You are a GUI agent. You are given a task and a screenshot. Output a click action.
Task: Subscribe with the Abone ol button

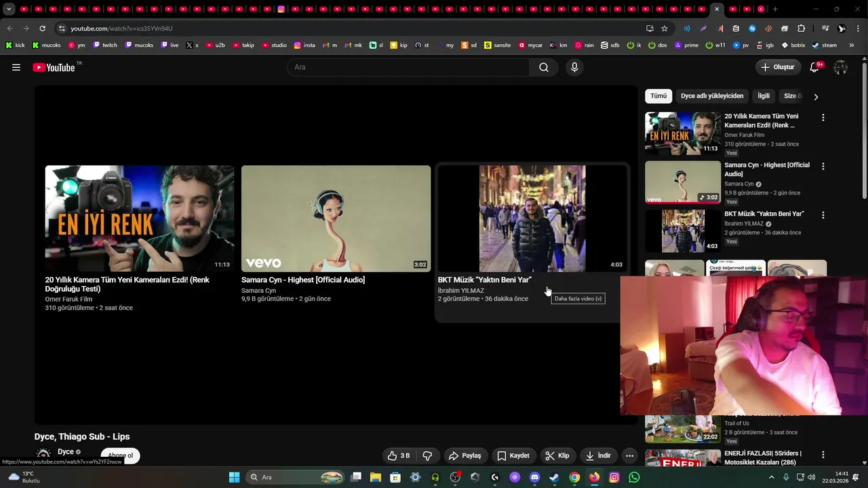(121, 455)
